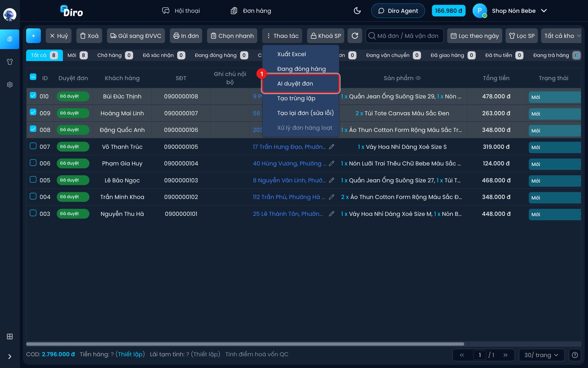Screen dimensions: 588x368
Task: Uncheck order 009 checkbox
Action: click(33, 112)
